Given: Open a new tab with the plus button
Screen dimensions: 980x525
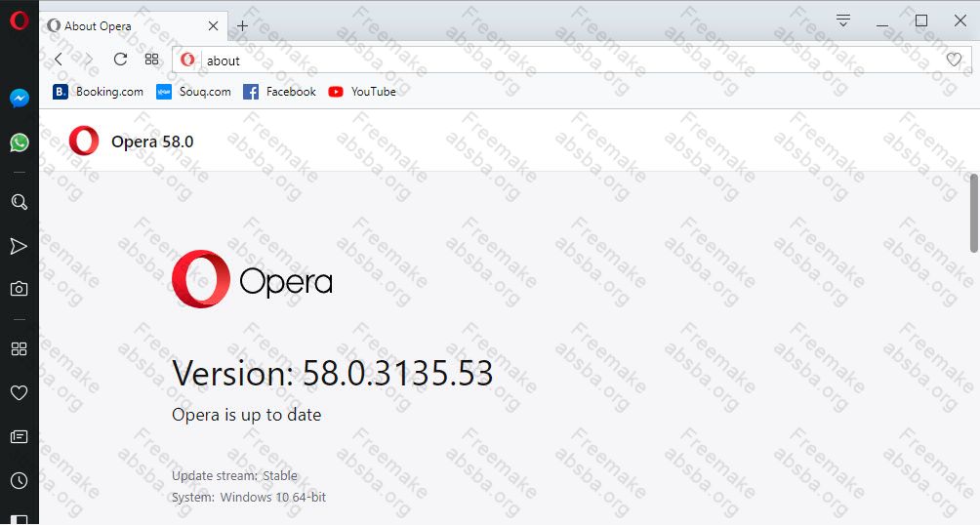Looking at the screenshot, I should 242,25.
